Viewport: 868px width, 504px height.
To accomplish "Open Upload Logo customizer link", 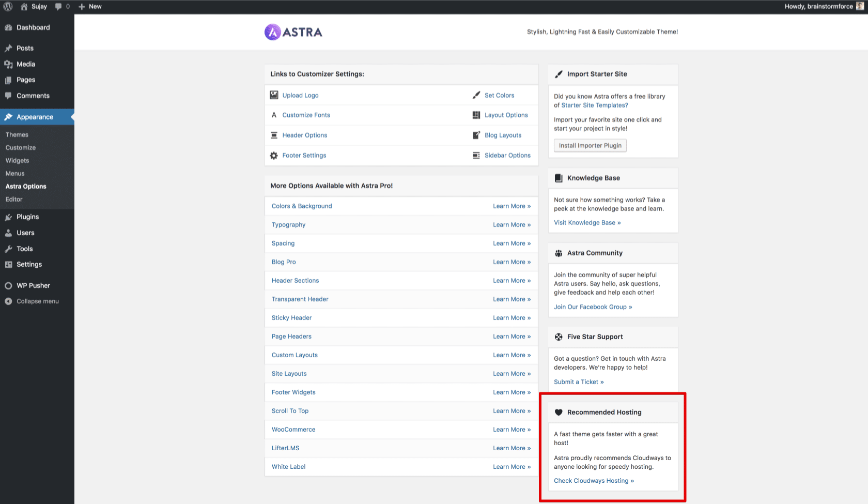I will tap(300, 96).
